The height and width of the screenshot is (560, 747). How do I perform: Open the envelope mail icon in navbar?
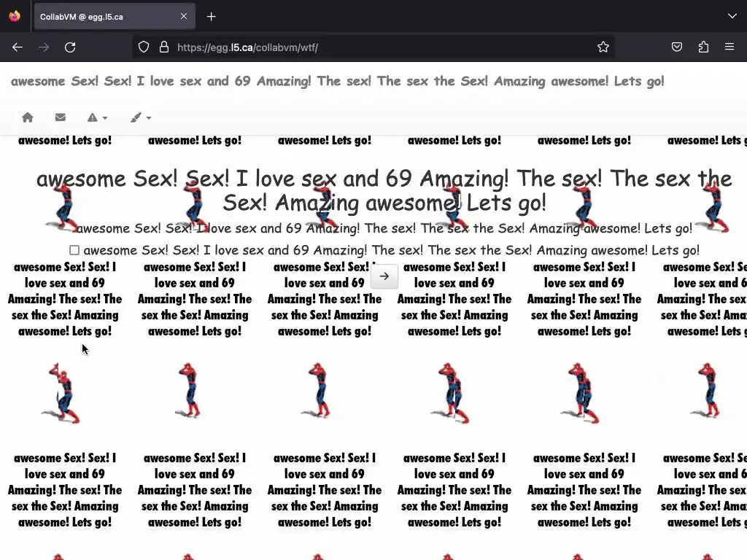coord(60,117)
